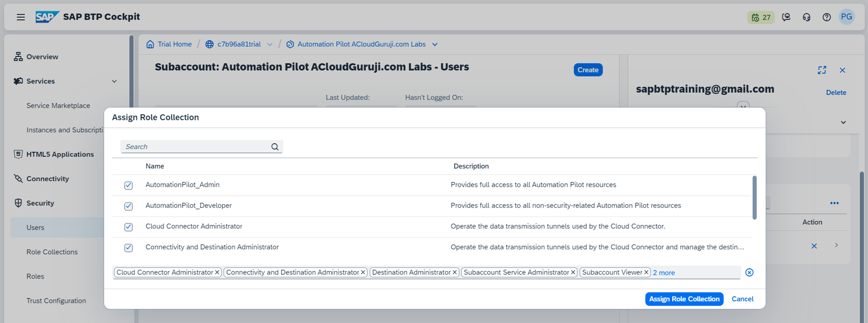Viewport: 868px width, 323px height.
Task: Collapse the Services navigation section
Action: 114,82
